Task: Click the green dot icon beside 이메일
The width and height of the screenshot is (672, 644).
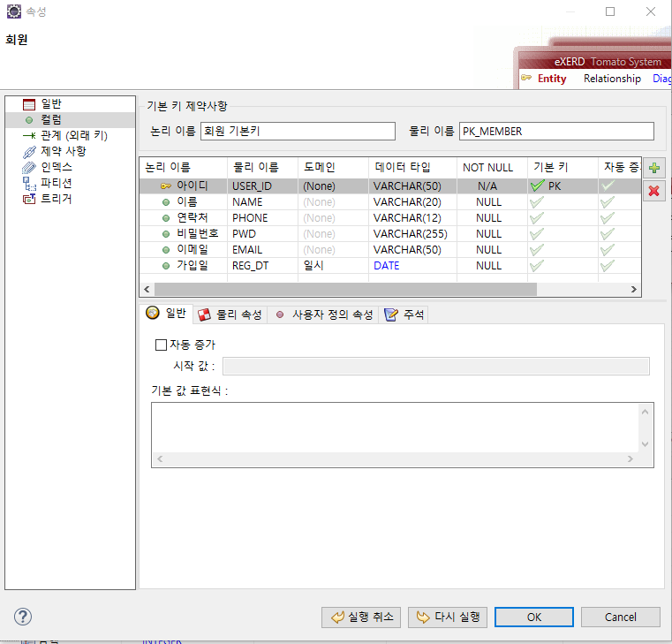Action: click(x=166, y=249)
